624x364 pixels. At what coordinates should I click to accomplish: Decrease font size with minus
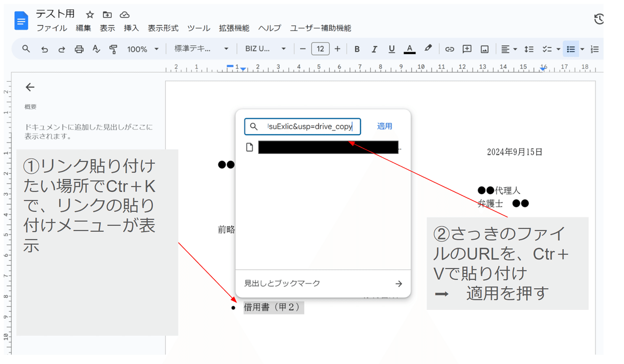point(303,49)
